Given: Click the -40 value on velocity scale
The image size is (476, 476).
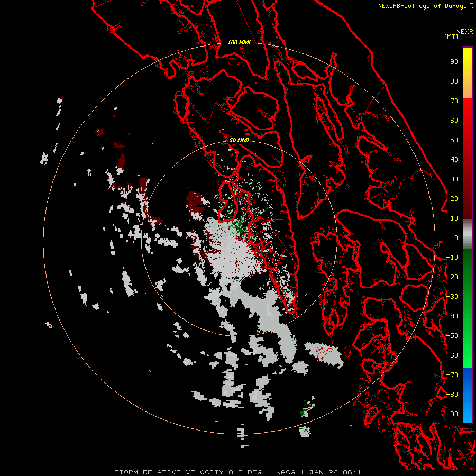Looking at the screenshot, I should (452, 316).
